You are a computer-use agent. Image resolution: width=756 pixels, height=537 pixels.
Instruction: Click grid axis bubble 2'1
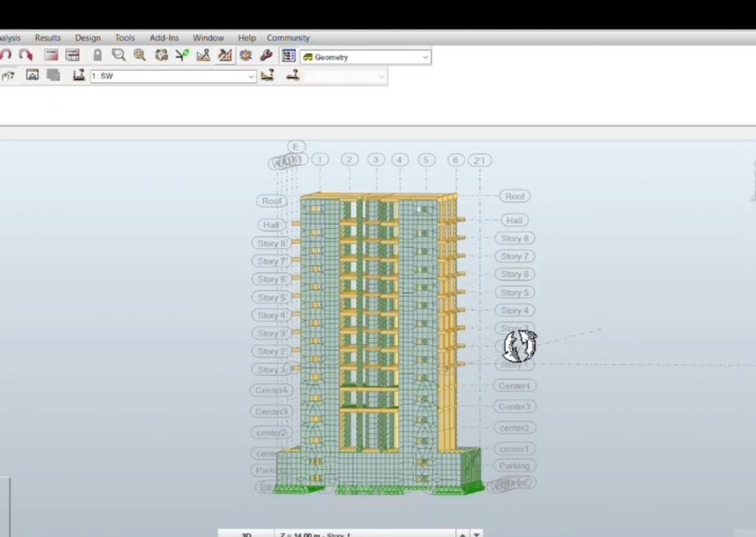pos(479,160)
